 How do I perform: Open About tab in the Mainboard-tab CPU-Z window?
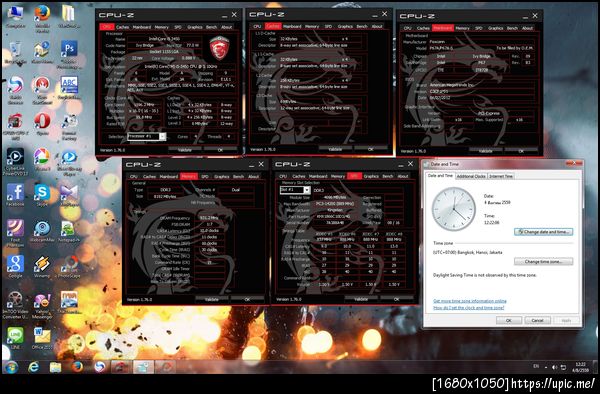tap(527, 28)
